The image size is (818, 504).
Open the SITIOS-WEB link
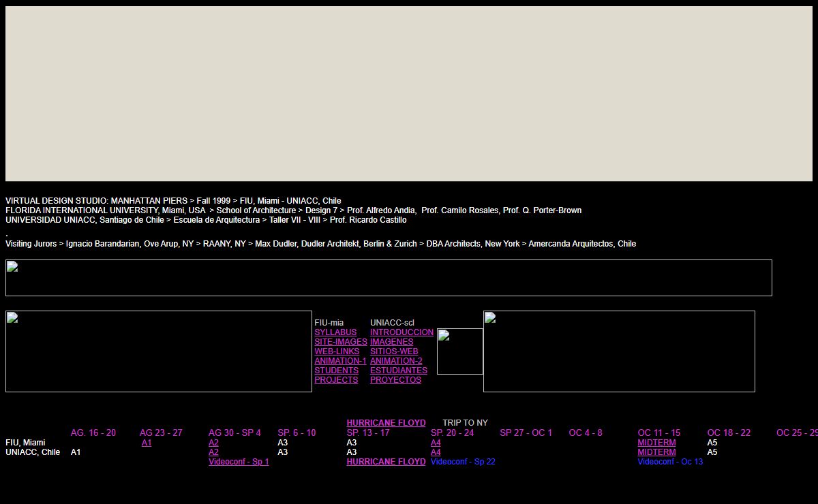pos(394,351)
